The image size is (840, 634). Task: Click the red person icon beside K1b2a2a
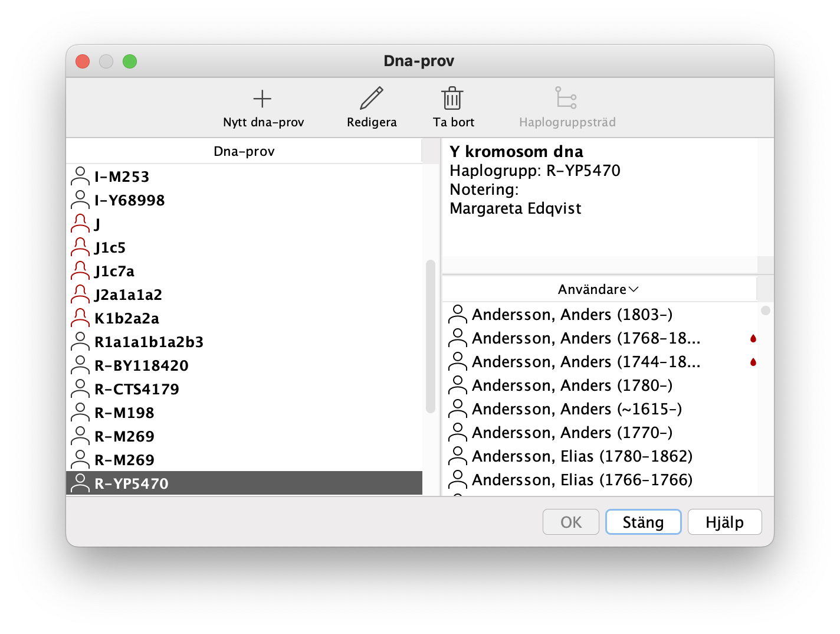[x=80, y=318]
